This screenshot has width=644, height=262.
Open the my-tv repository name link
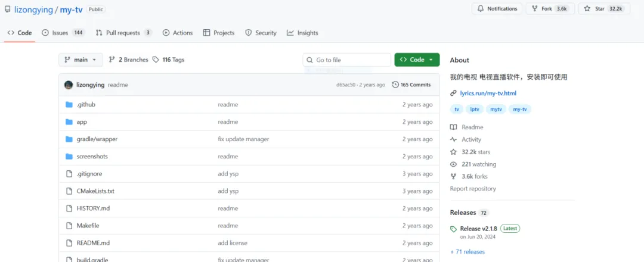point(71,10)
